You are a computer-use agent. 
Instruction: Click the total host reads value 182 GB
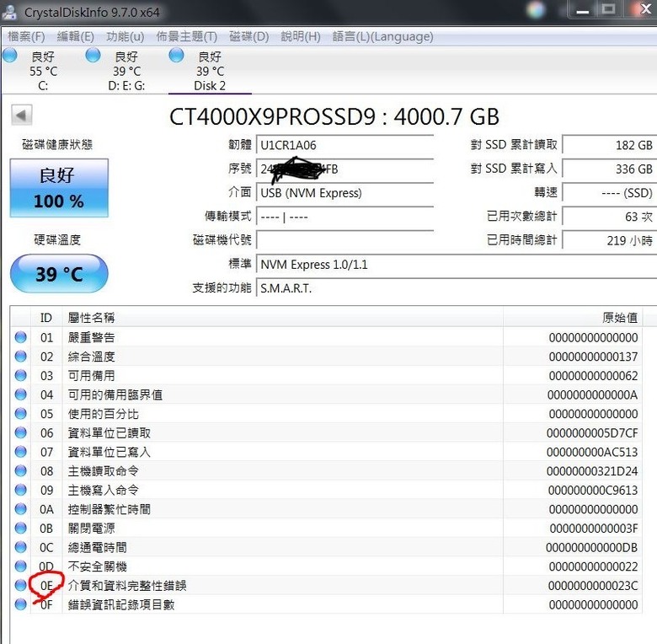point(609,145)
